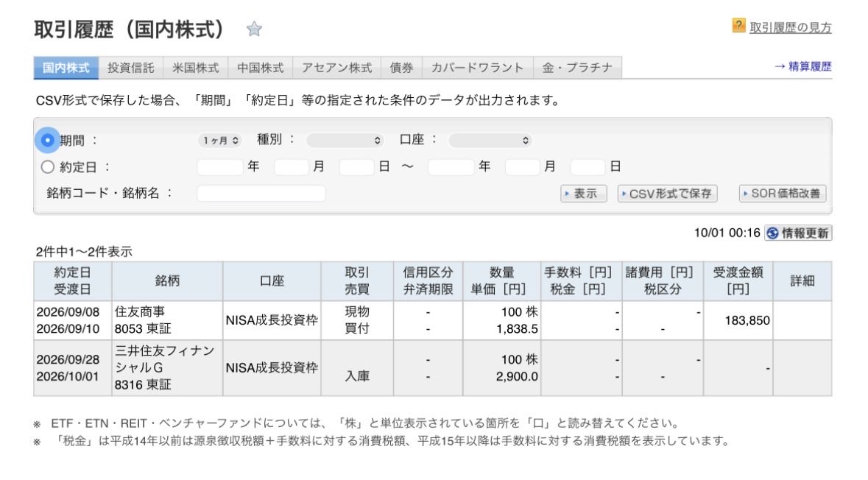
Task: Click the 表示 button
Action: (x=584, y=194)
